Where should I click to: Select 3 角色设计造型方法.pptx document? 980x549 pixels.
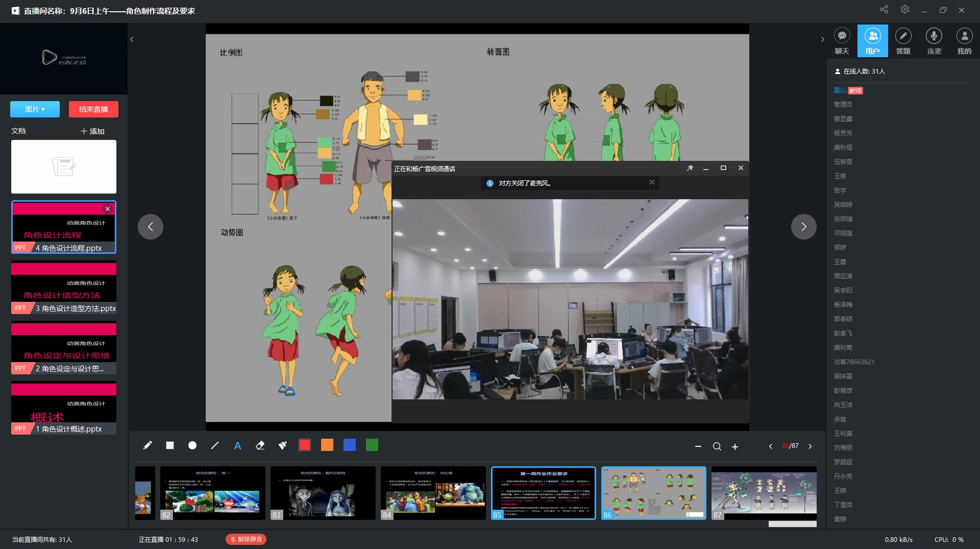click(x=64, y=288)
